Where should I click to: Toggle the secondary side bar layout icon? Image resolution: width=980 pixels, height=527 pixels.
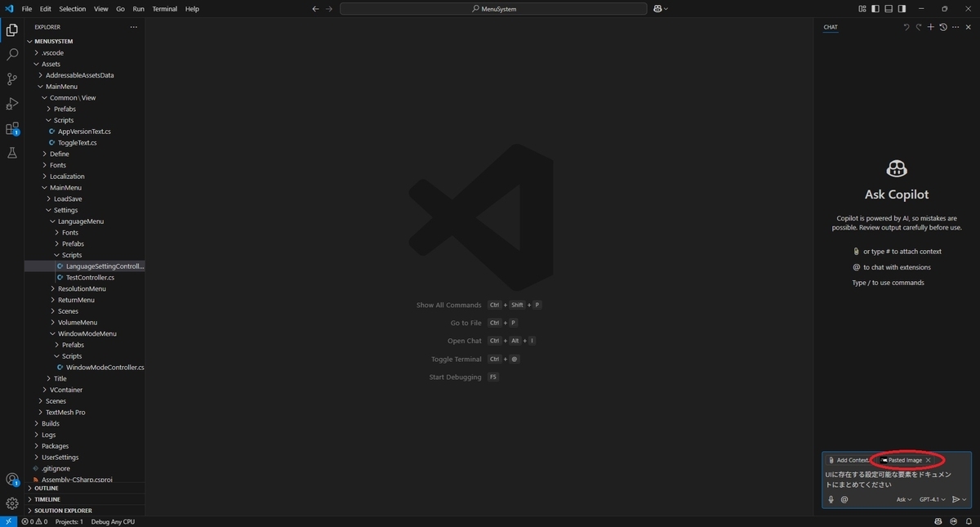[x=901, y=9]
